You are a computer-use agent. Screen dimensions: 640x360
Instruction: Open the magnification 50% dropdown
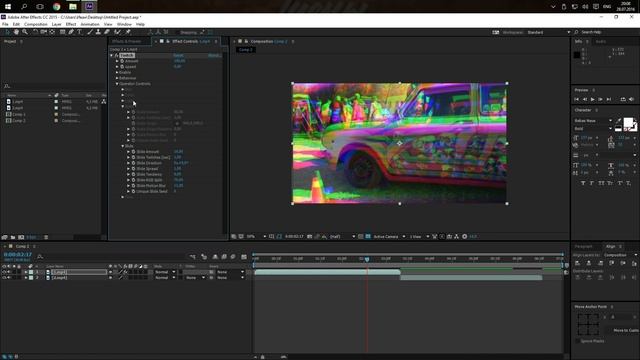coord(256,236)
